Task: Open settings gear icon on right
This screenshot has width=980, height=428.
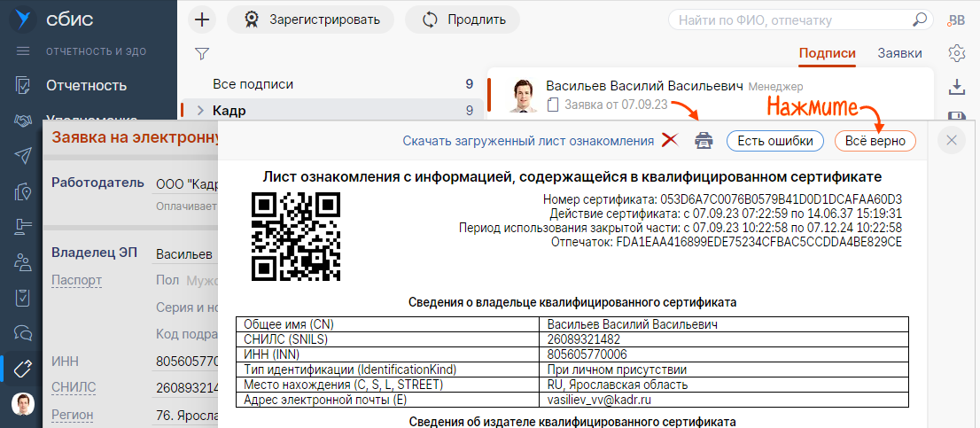Action: click(x=956, y=53)
